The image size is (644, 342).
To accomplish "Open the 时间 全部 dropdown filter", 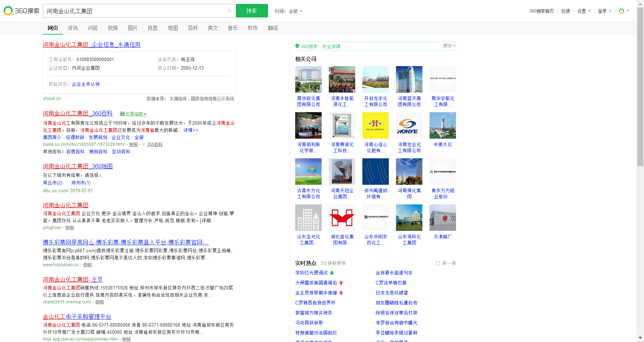I will coord(288,11).
